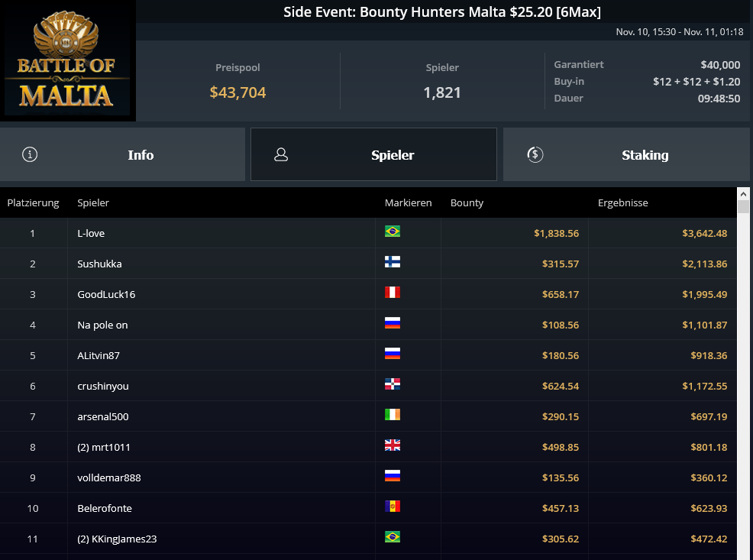
Task: Click the scrollbar thumb
Action: click(743, 206)
